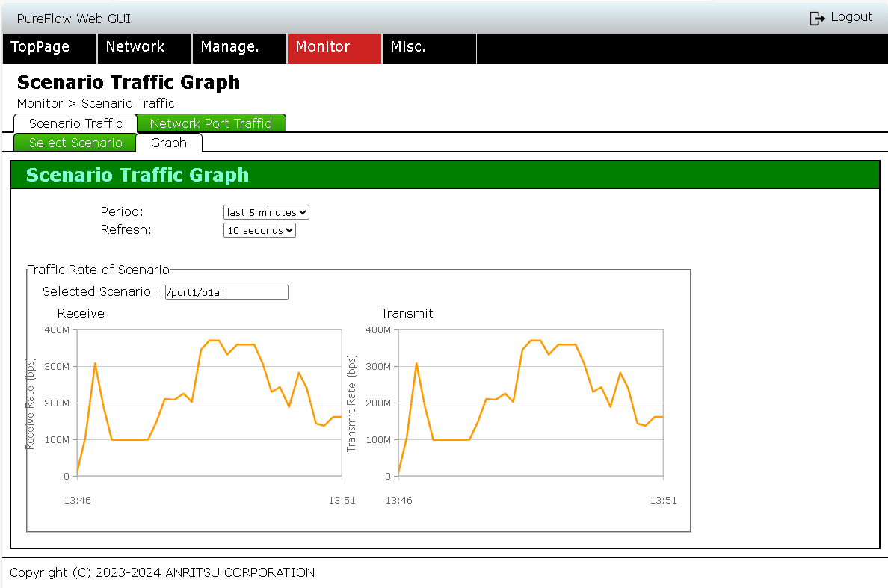
Task: Click the Selected Scenario input field
Action: [x=226, y=292]
